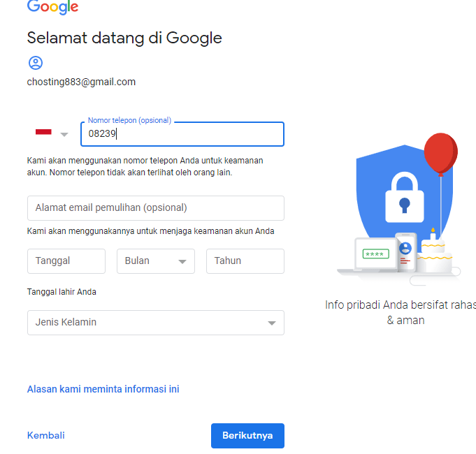Select the Tanggal input field

point(66,261)
